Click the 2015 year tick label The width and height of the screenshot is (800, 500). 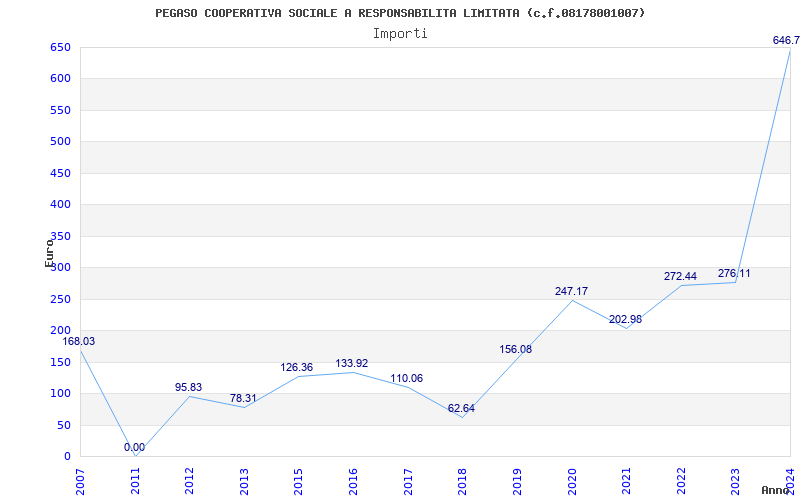(x=298, y=482)
